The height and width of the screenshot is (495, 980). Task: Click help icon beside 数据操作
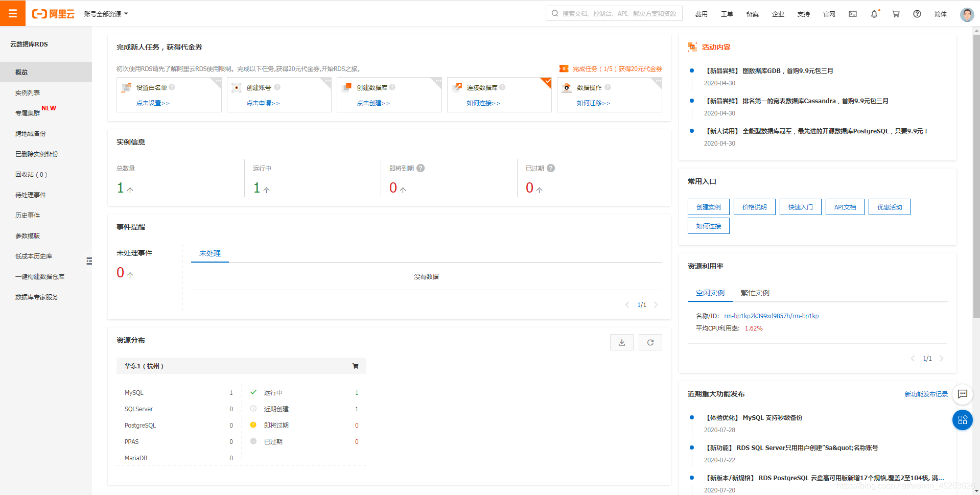click(x=608, y=87)
